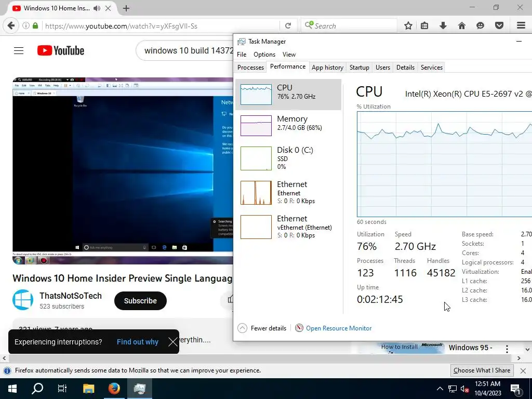This screenshot has width=532, height=399.
Task: Go to Firefox home page icon
Action: coord(462,25)
